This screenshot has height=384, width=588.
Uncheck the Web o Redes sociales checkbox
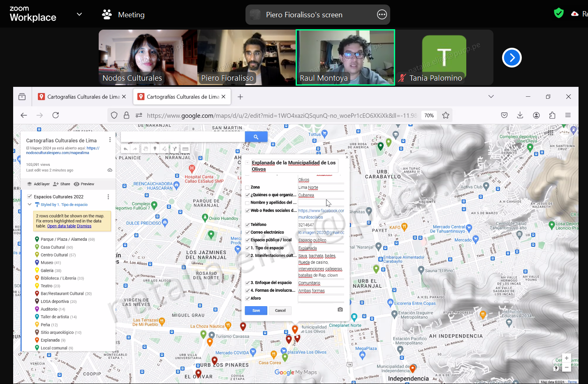[x=247, y=211]
